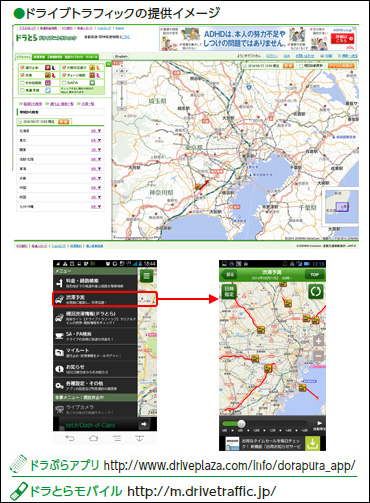Tap the plus zoom-in button on the phone map

pyautogui.click(x=318, y=341)
